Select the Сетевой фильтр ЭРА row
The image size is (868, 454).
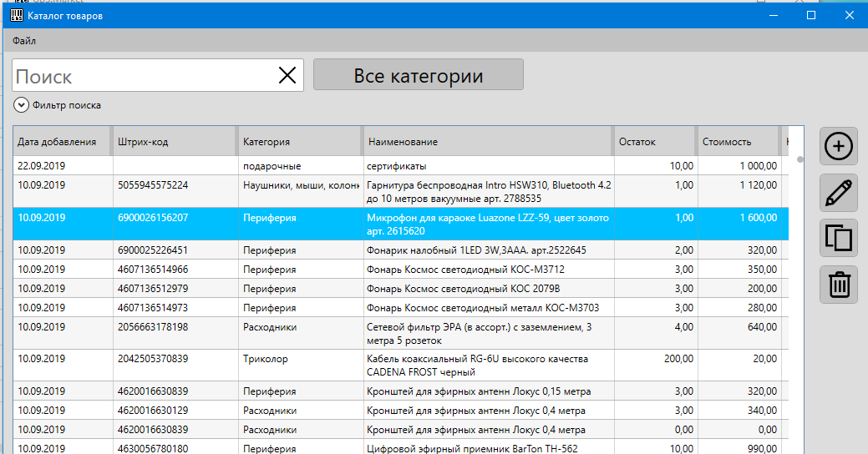click(401, 334)
